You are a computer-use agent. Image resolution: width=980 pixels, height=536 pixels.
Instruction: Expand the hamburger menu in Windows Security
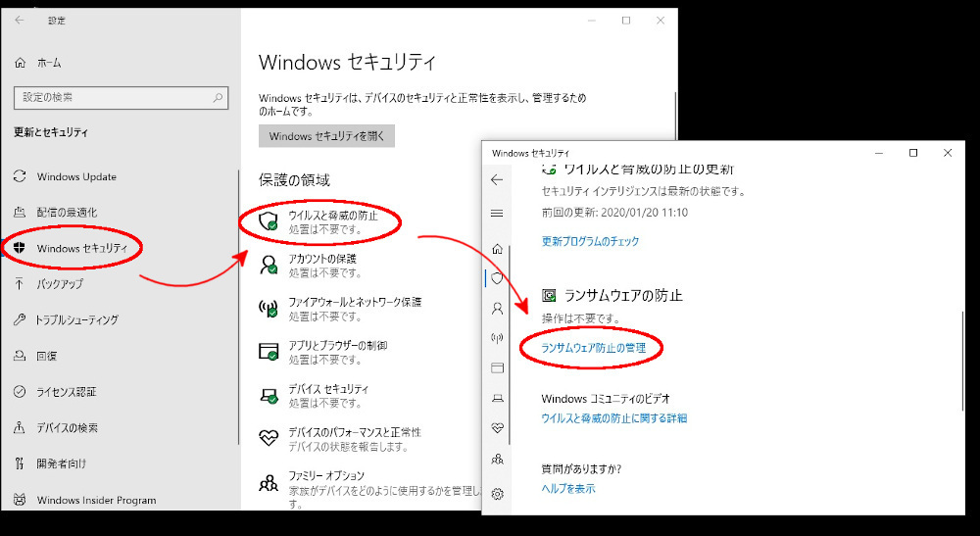click(497, 214)
